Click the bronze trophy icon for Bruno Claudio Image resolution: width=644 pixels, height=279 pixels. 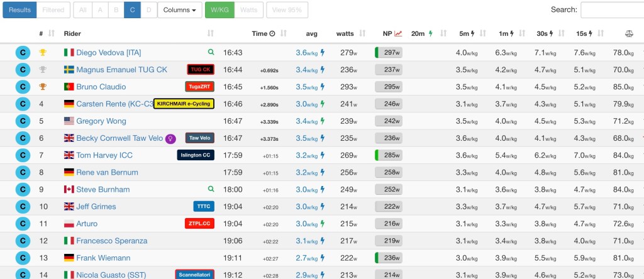coord(42,87)
